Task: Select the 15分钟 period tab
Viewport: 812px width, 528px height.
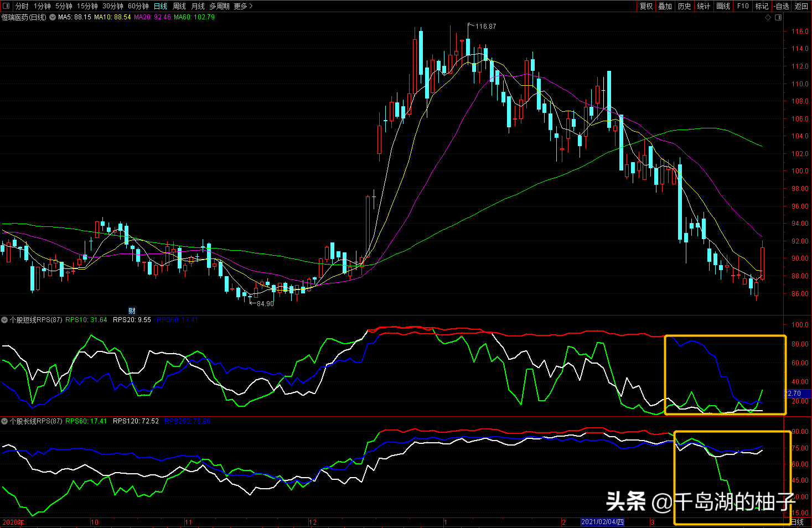Action: 87,6
